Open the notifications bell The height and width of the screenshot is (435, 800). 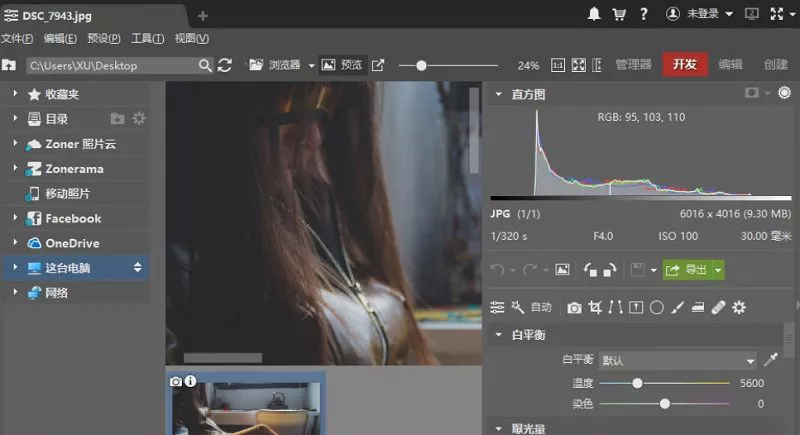[x=595, y=14]
